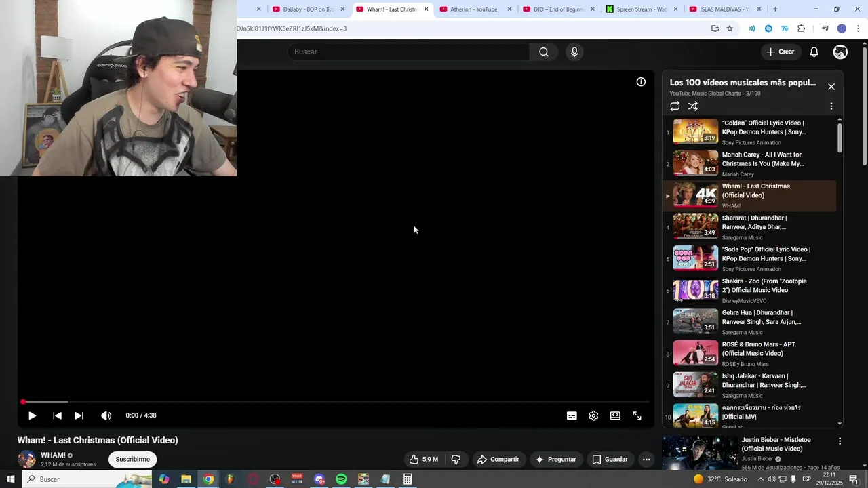
Task: Open the Chrome three-dot menu
Action: pyautogui.click(x=859, y=28)
